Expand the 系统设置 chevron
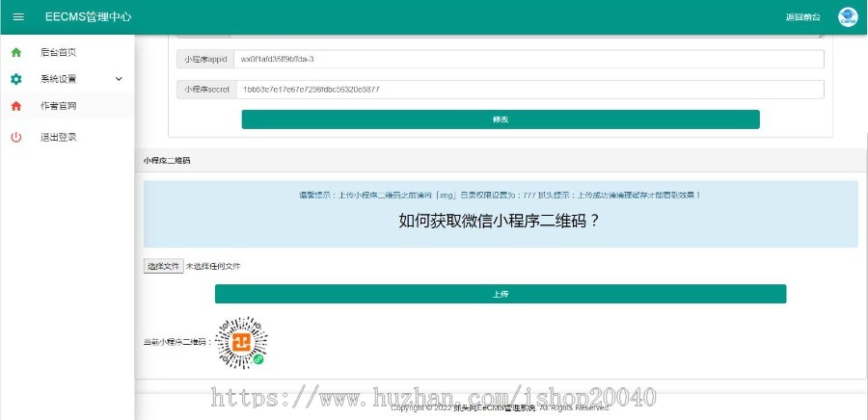868x420 pixels. coord(119,79)
